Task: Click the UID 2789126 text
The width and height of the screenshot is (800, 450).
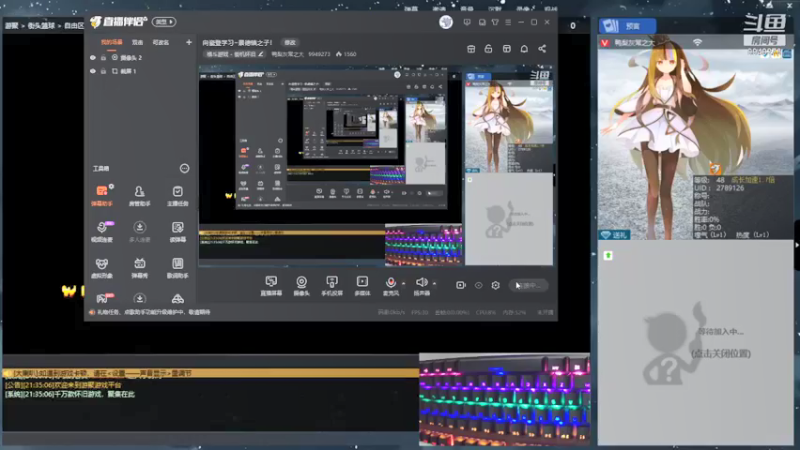Action: (719, 188)
